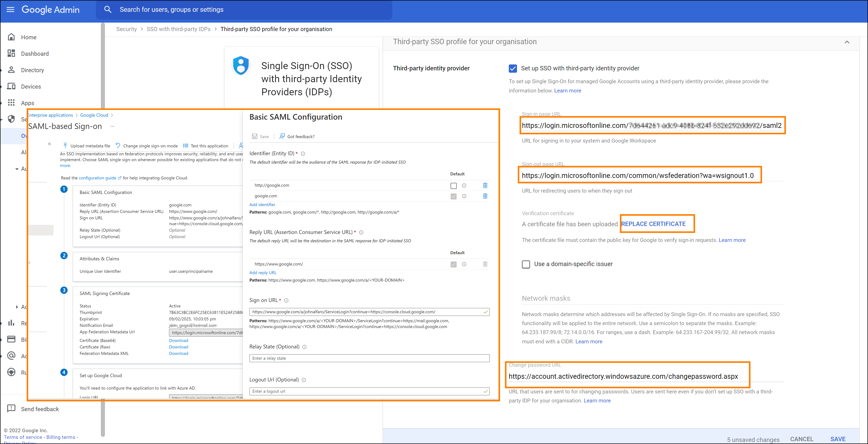The width and height of the screenshot is (868, 444).
Task: Delete the http://google.com identifier
Action: pyautogui.click(x=485, y=185)
